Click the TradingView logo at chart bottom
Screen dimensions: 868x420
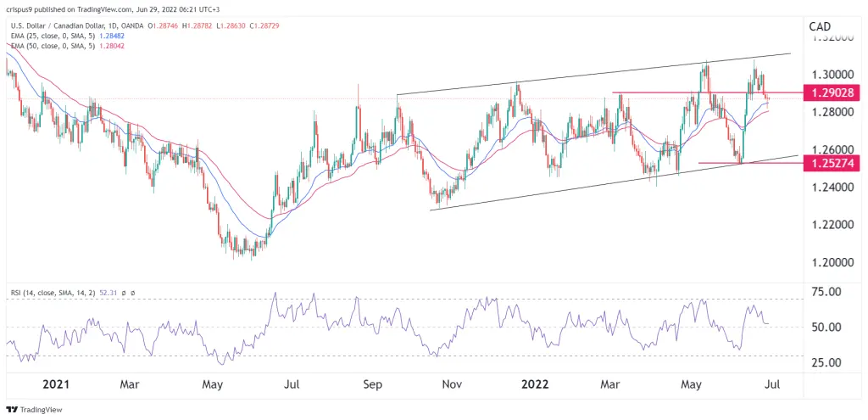34,410
